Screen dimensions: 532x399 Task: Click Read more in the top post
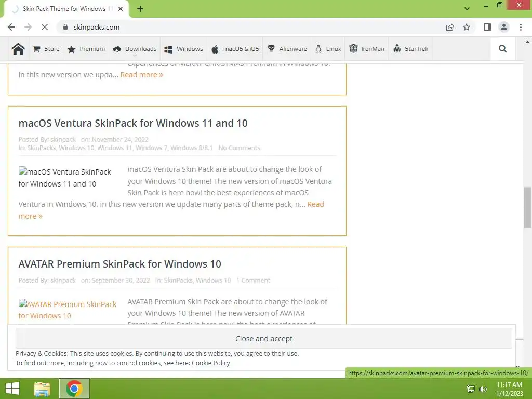pyautogui.click(x=141, y=75)
